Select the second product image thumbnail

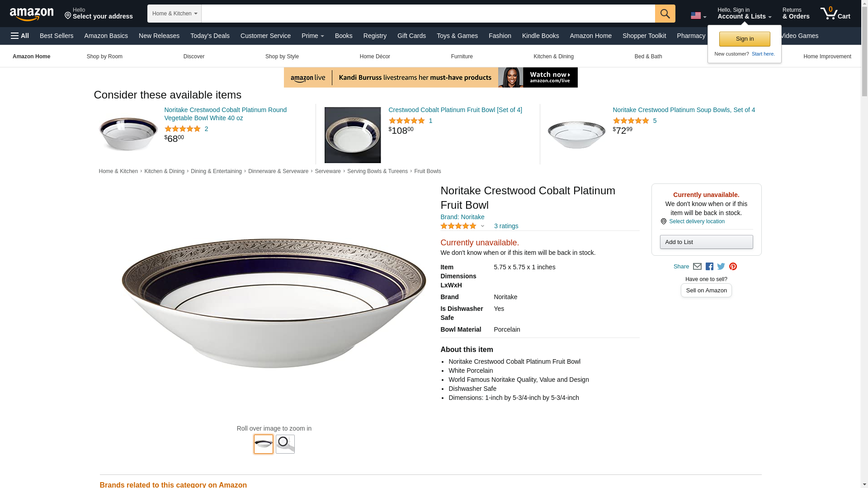coord(285,444)
